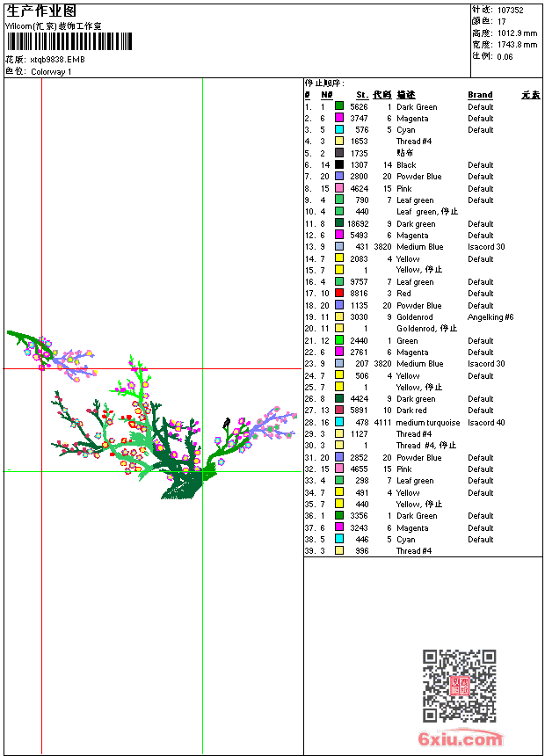This screenshot has width=545, height=756.
Task: Select the Green swatch in stop row 21
Action: click(339, 340)
